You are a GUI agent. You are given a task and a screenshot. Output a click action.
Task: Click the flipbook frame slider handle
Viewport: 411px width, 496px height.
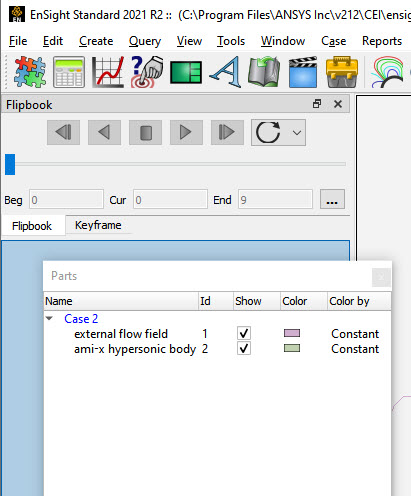point(10,164)
